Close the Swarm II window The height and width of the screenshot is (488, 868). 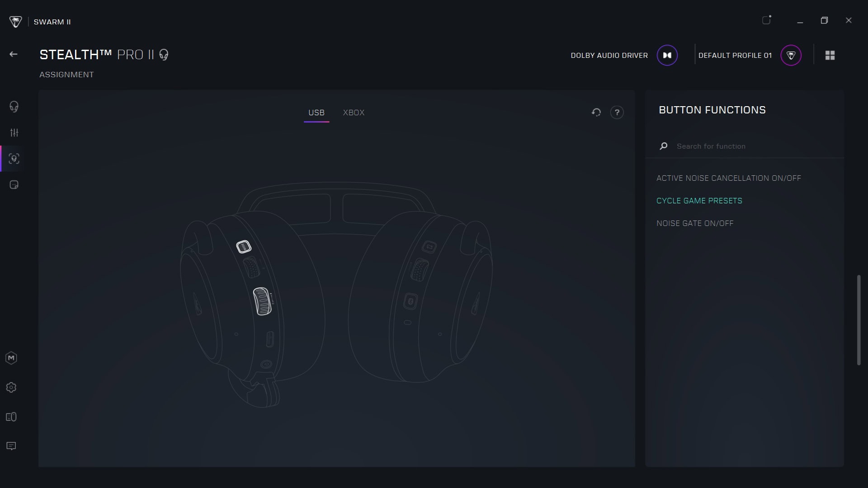[849, 20]
